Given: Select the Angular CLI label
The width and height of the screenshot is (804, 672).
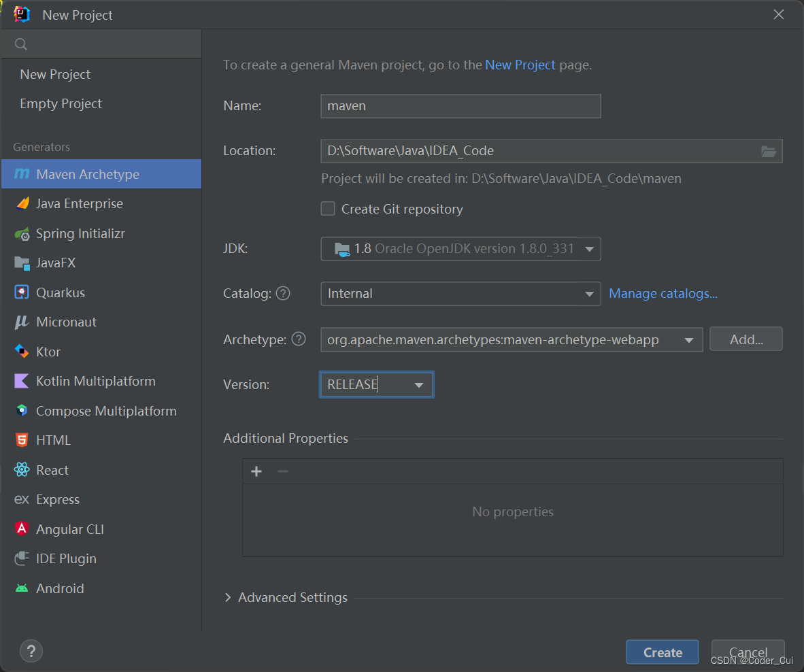Looking at the screenshot, I should pyautogui.click(x=70, y=529).
